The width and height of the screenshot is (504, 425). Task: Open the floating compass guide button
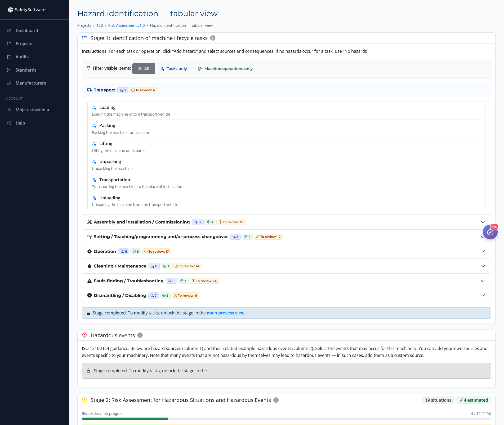tap(490, 232)
